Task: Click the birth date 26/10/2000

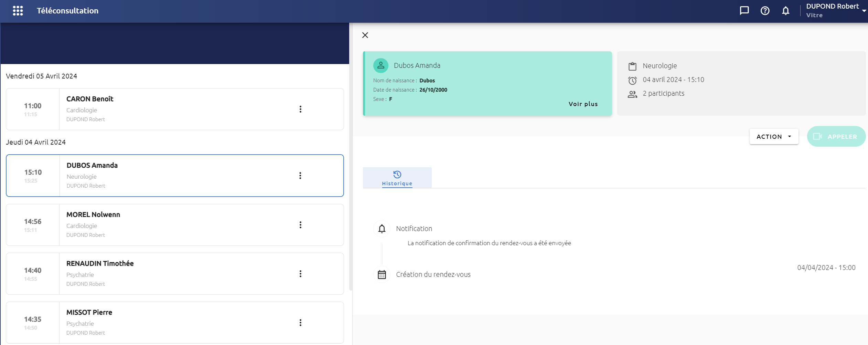Action: 433,90
